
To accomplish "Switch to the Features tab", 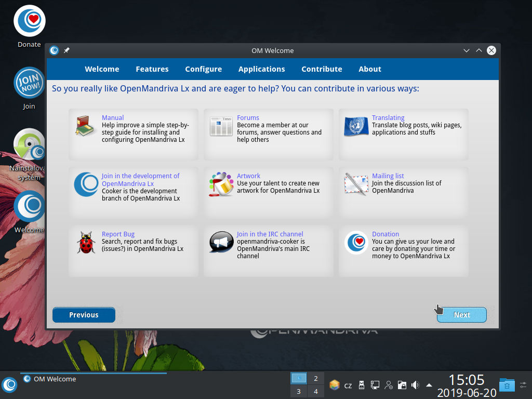I will 152,69.
